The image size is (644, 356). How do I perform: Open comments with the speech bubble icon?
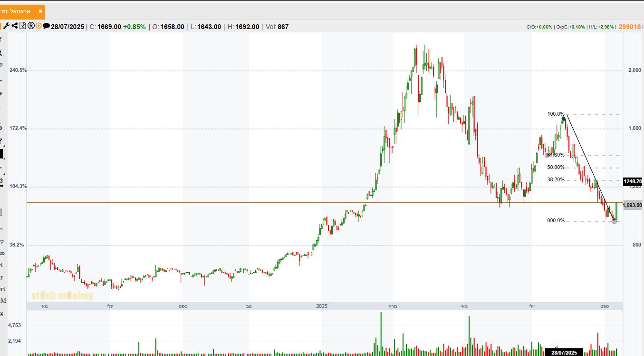point(46,26)
